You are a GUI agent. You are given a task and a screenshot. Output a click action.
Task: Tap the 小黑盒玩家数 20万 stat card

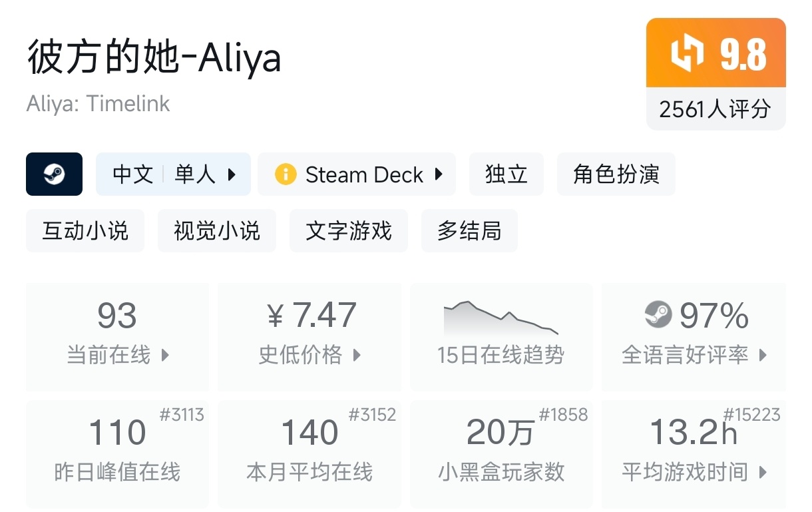click(501, 453)
